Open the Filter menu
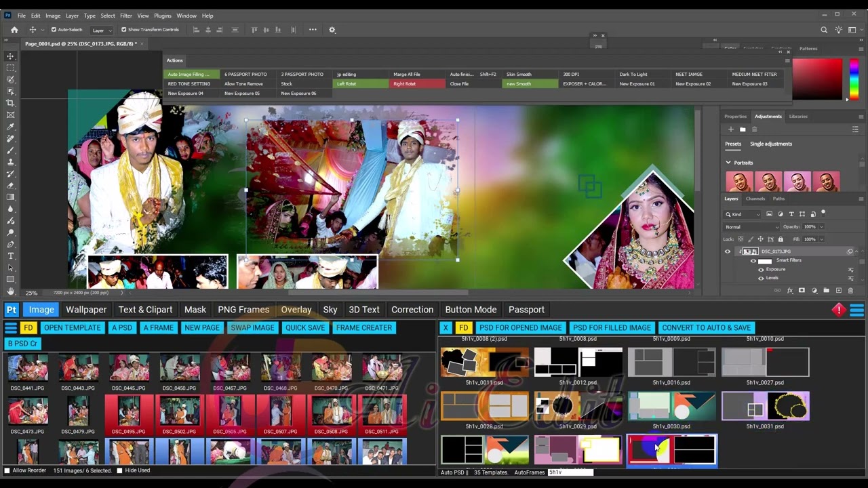This screenshot has height=488, width=868. 126,16
